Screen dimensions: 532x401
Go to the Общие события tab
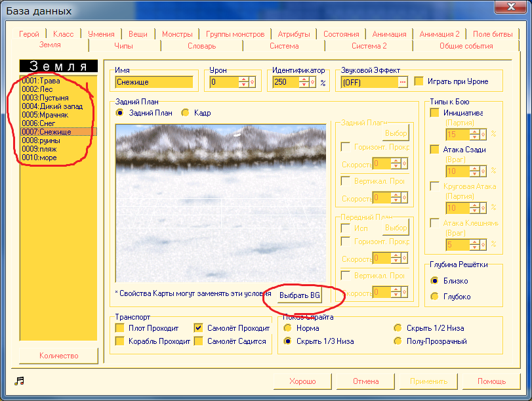pyautogui.click(x=466, y=46)
